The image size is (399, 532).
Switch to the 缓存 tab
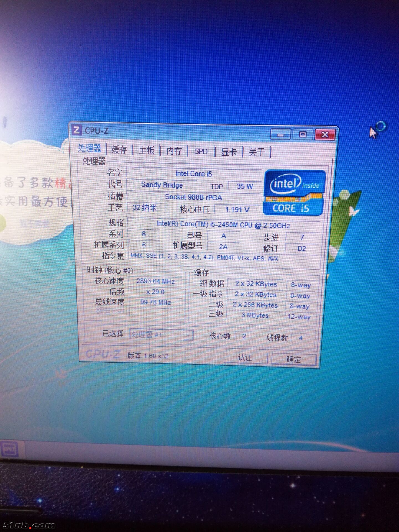coord(119,150)
